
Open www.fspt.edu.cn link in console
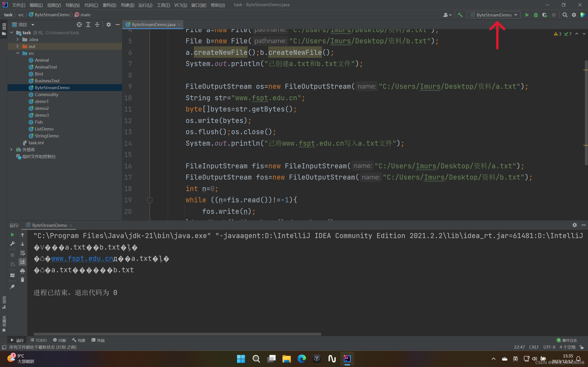(x=82, y=259)
